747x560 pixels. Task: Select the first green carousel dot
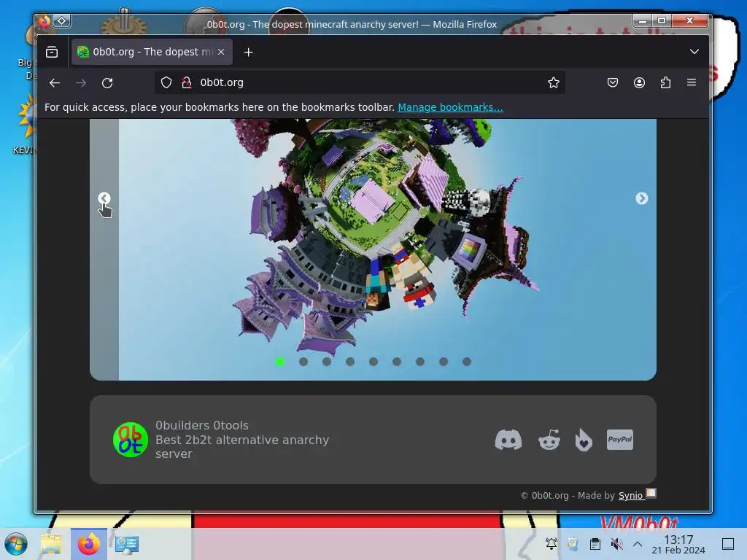(x=280, y=362)
